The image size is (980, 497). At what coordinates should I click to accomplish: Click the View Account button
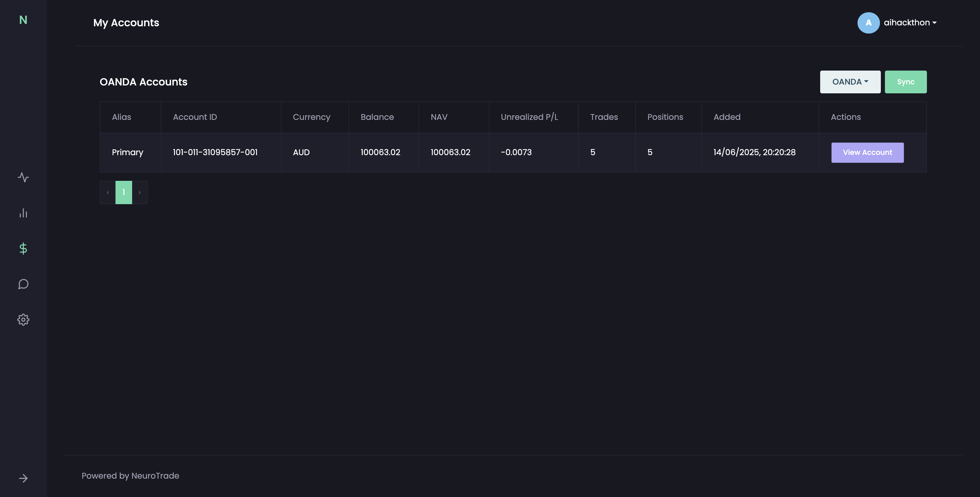(867, 153)
